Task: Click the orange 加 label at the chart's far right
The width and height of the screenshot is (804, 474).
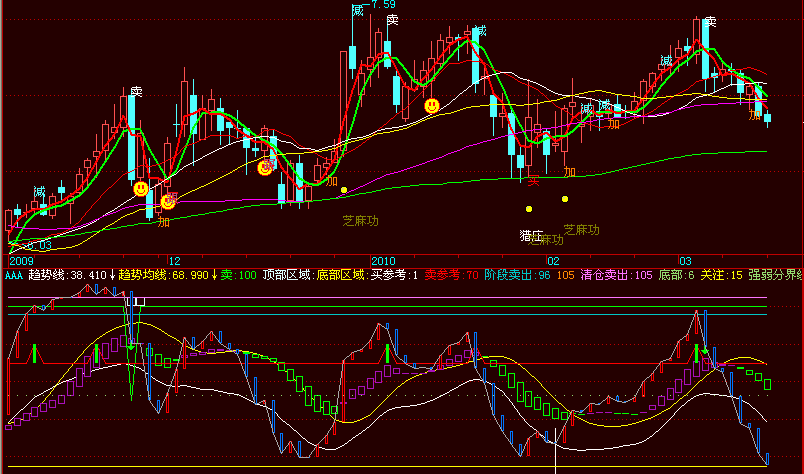Action: tap(754, 115)
